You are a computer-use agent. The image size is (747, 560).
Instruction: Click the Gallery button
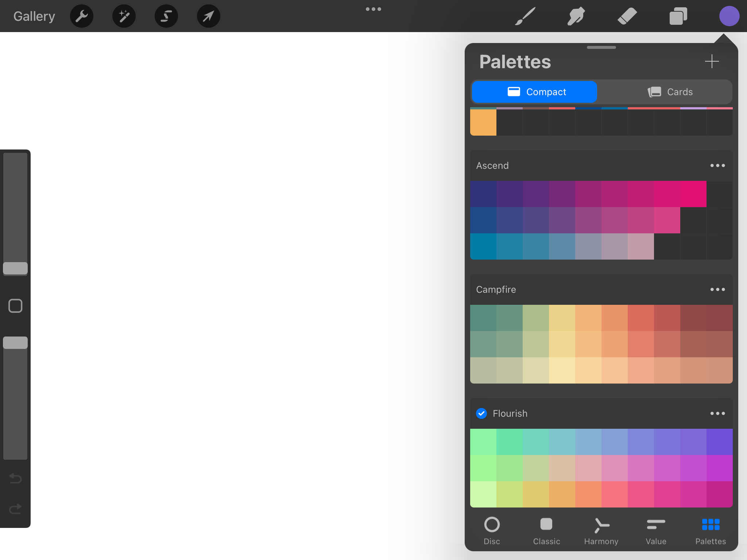pyautogui.click(x=34, y=16)
